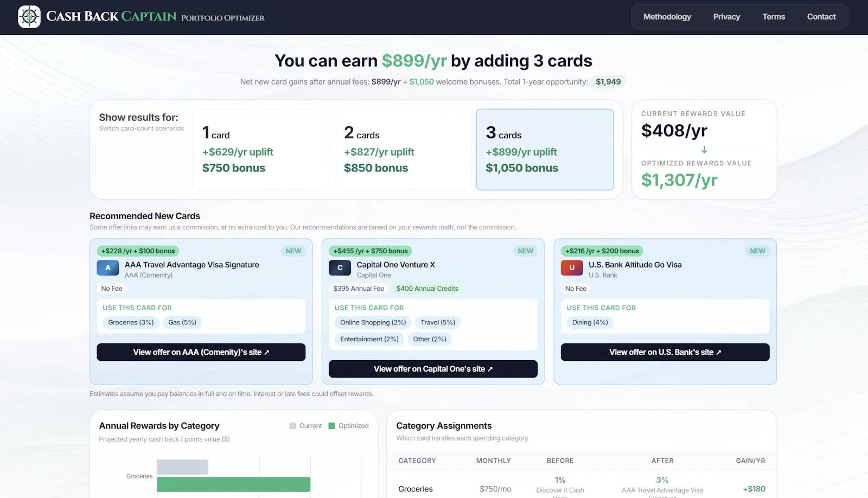Select the 1 card scenario

point(261,150)
